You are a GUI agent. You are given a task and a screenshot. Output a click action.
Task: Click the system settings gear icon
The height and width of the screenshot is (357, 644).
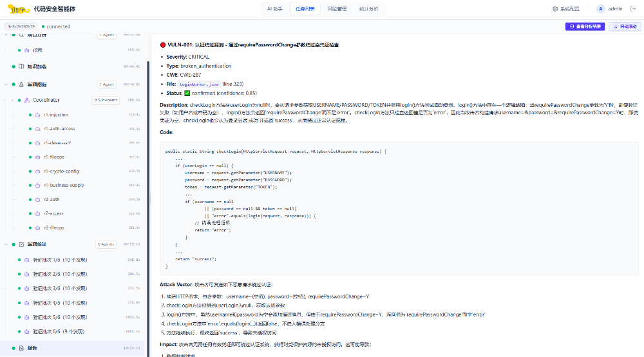click(555, 9)
